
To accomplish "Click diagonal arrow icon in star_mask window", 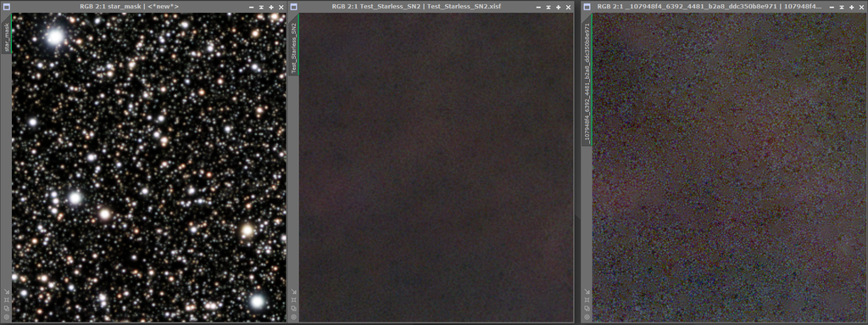I will [x=7, y=291].
